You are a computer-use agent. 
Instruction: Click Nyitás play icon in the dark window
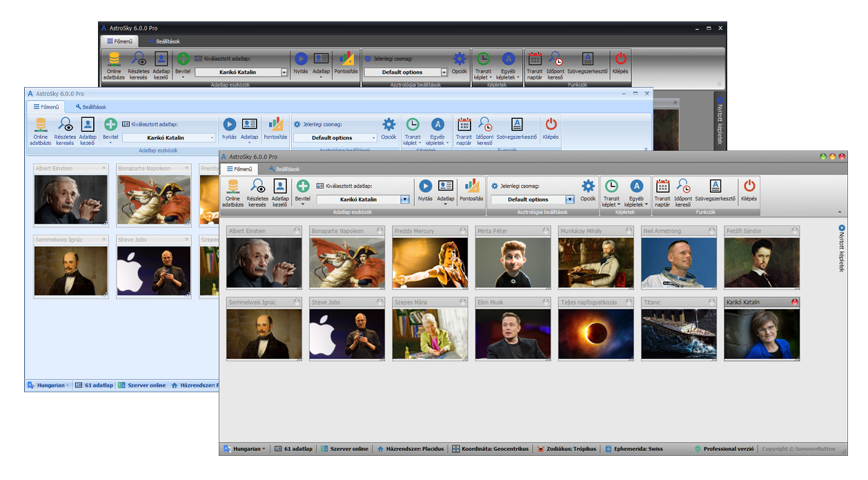click(x=301, y=59)
